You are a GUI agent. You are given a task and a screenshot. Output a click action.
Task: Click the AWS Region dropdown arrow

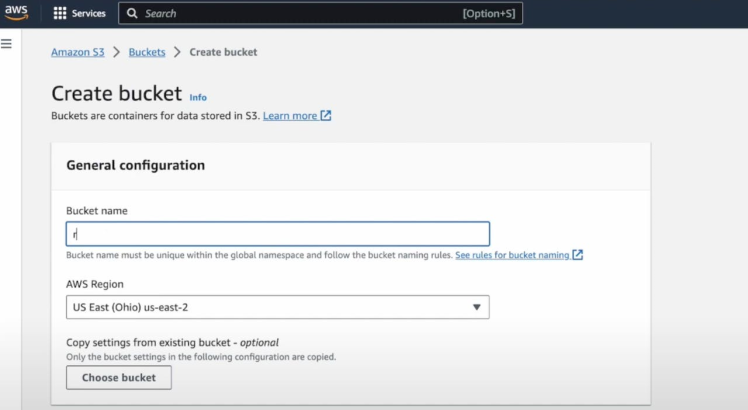pos(476,307)
